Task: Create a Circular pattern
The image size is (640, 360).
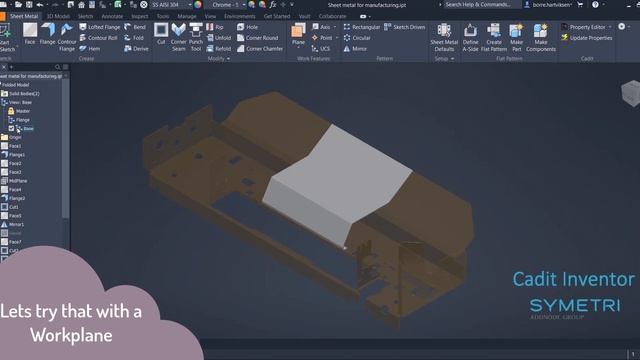Action: [x=357, y=38]
